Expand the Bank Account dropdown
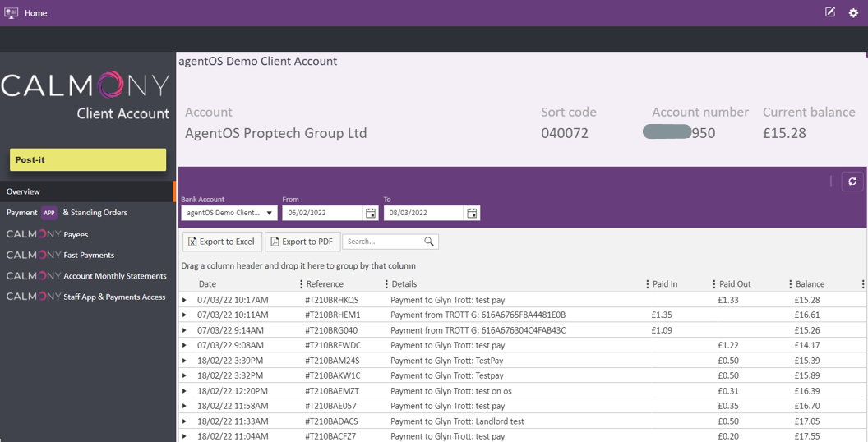 coord(269,213)
